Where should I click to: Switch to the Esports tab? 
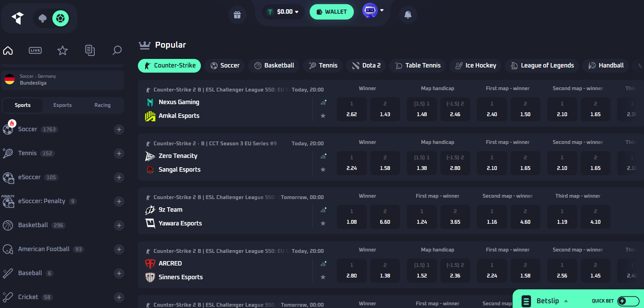point(62,105)
